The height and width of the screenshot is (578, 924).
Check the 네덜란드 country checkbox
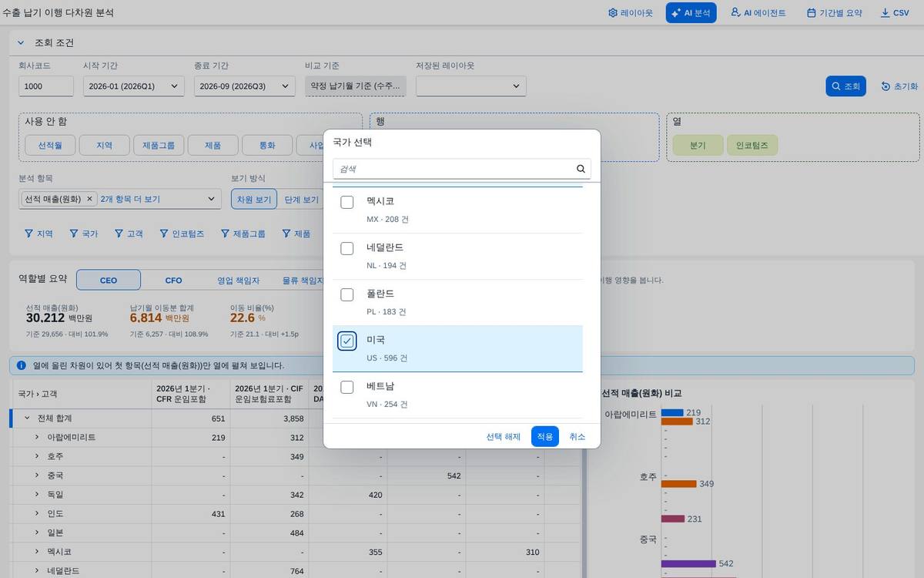click(347, 248)
